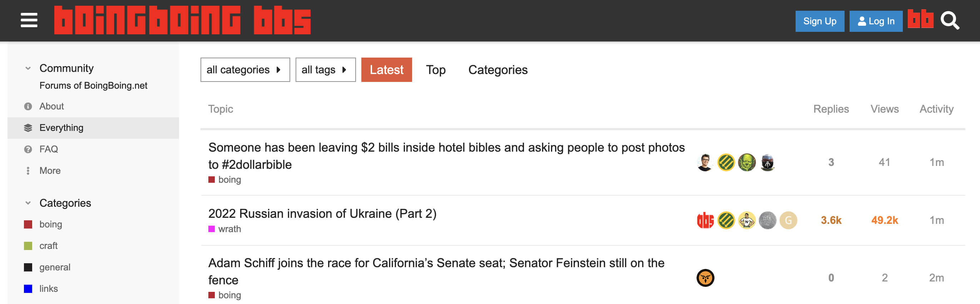Screen dimensions: 980x304
Task: Open the 2022 Russian invasion of Ukraine topic
Action: [322, 214]
